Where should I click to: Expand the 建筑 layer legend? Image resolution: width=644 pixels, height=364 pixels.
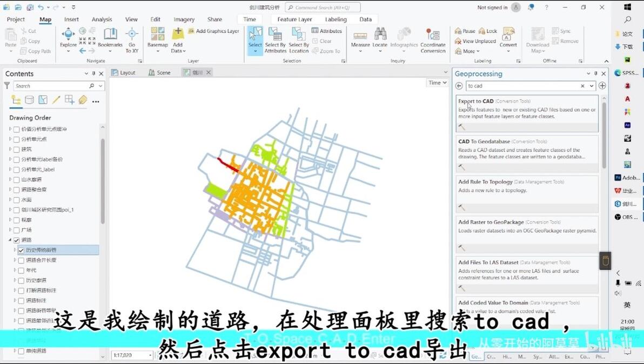coord(10,149)
